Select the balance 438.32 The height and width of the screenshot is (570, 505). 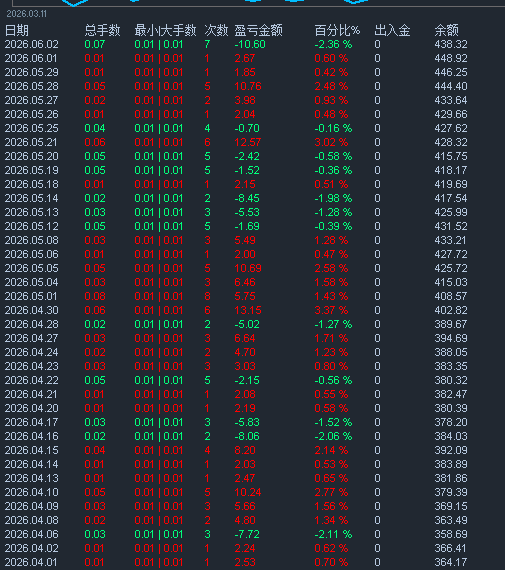pos(451,44)
